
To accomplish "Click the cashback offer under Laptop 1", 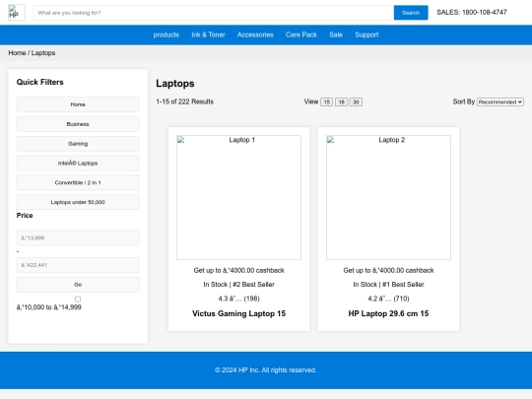I will tap(238, 270).
